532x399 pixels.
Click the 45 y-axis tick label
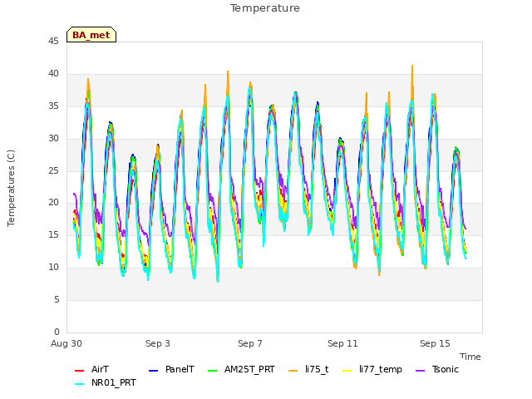tap(53, 42)
